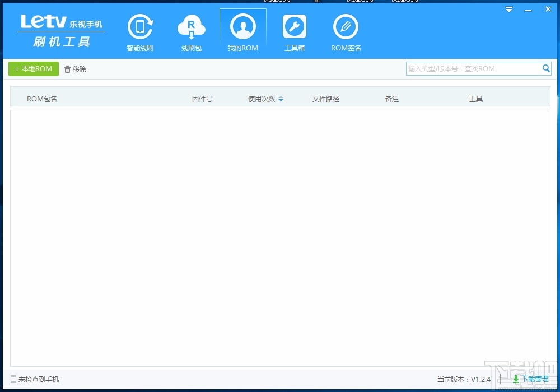Open the 线刷包 cloud download tab
Screen dimensions: 560x392
pos(192,33)
